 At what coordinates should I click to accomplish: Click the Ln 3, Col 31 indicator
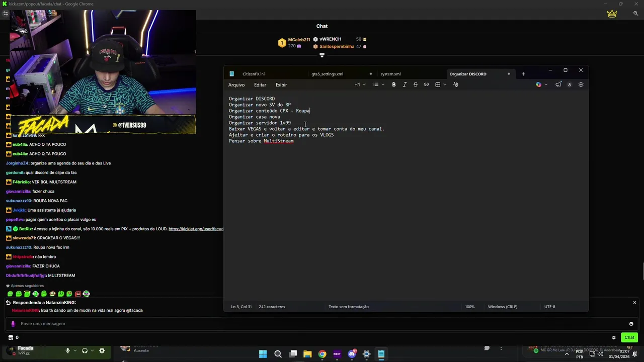[242, 307]
